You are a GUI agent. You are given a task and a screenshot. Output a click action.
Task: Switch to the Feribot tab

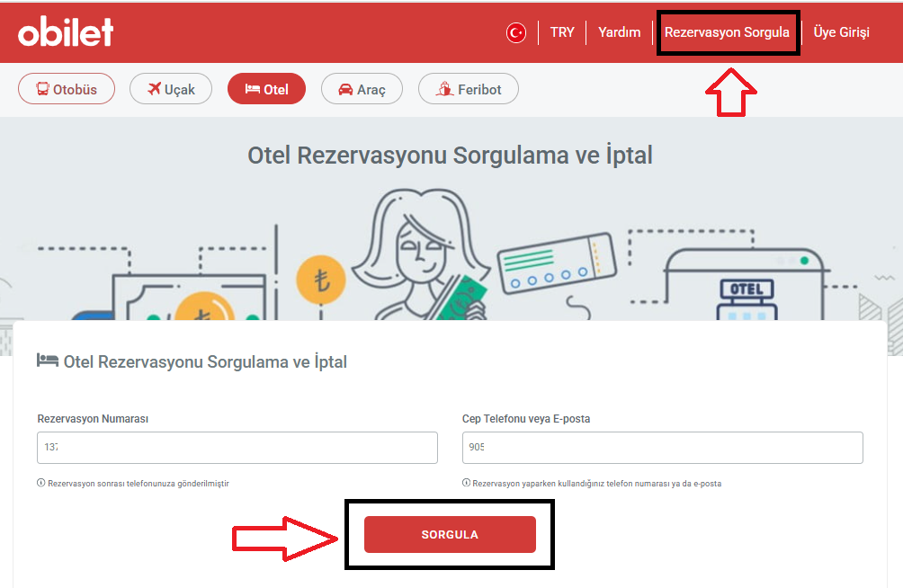469,89
